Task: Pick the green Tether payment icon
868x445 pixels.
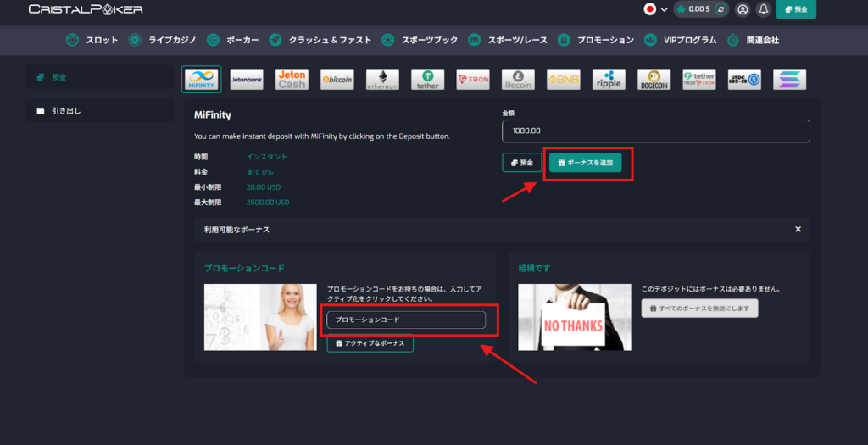Action: pos(427,79)
